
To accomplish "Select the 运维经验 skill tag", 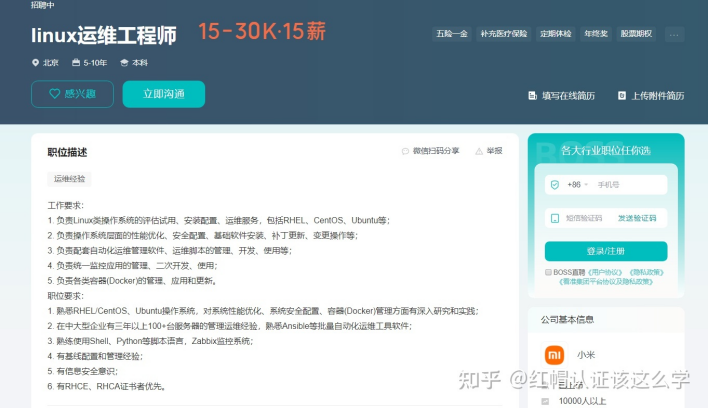I will (69, 179).
